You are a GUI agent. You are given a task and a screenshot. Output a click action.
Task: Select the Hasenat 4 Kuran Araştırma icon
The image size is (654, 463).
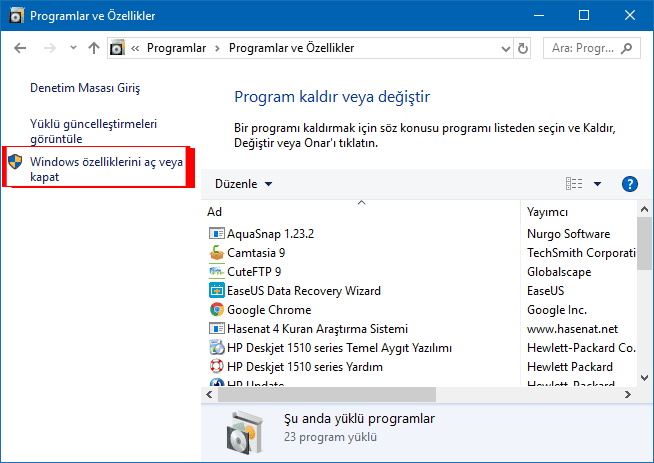click(217, 329)
